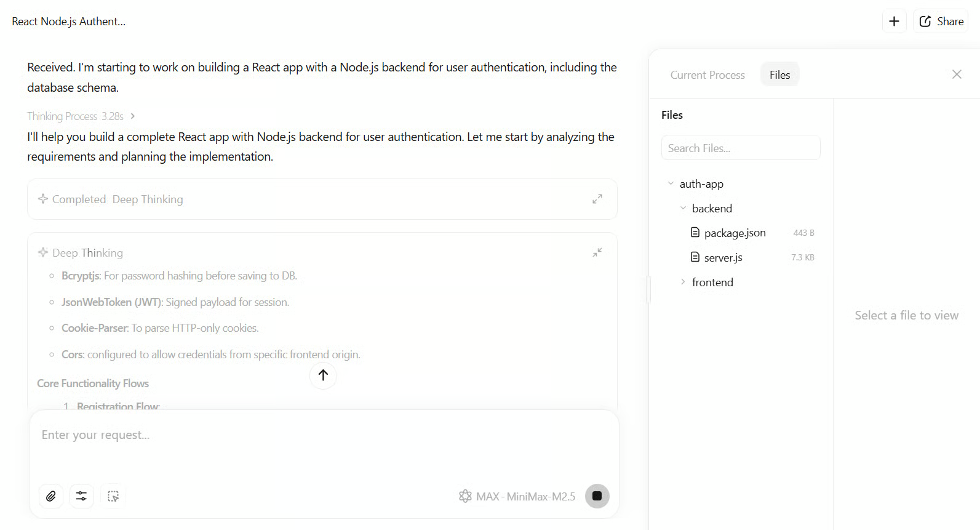Switch to the Current Process tab
The image size is (980, 530).
[x=707, y=75]
